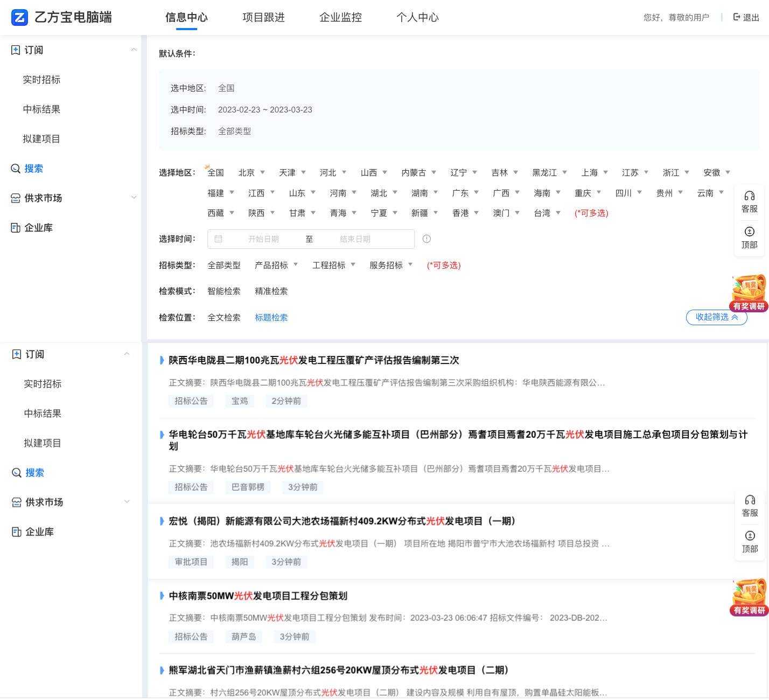Open the 四川 region dropdown
The height and width of the screenshot is (700, 769).
tap(628, 193)
